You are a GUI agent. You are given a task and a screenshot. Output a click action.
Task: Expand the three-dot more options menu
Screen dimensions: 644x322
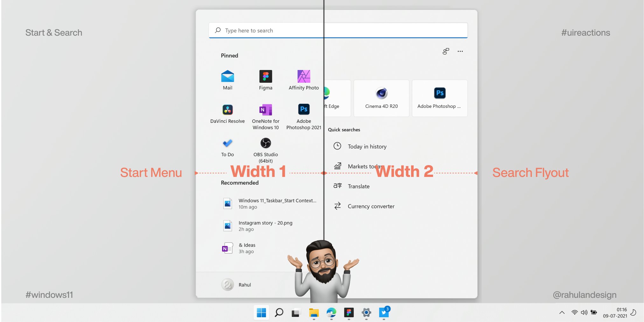coord(460,51)
